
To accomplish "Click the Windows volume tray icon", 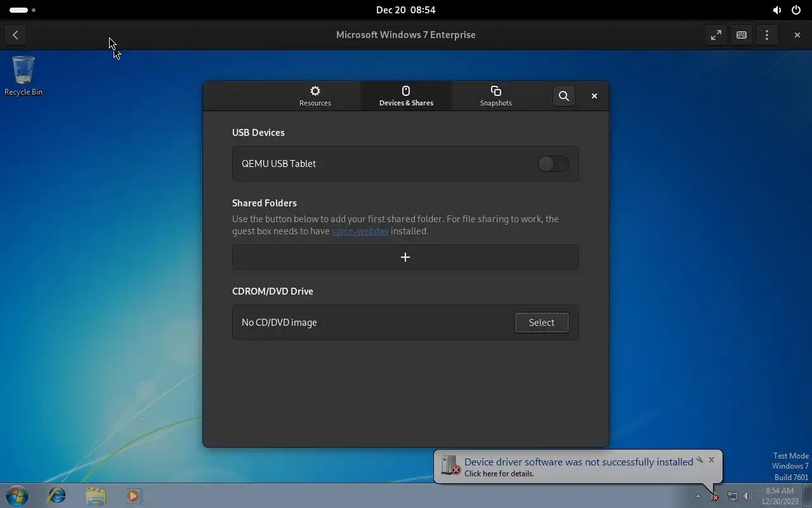I will click(747, 496).
